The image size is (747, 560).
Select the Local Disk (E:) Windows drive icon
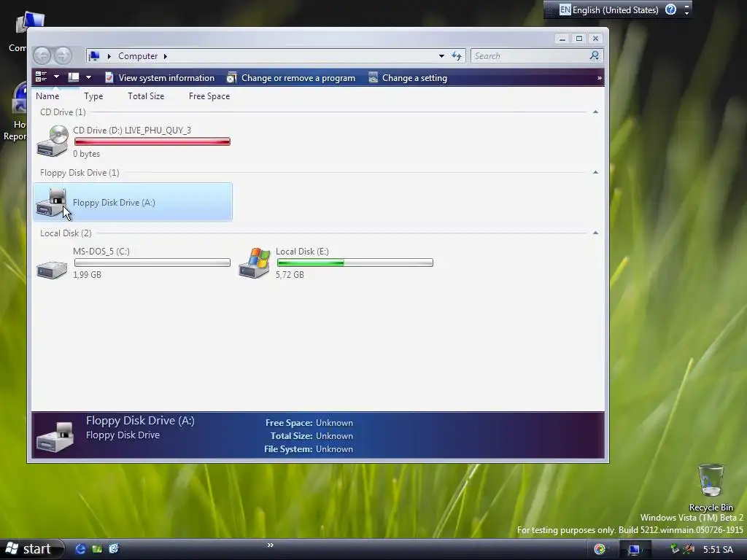(255, 262)
